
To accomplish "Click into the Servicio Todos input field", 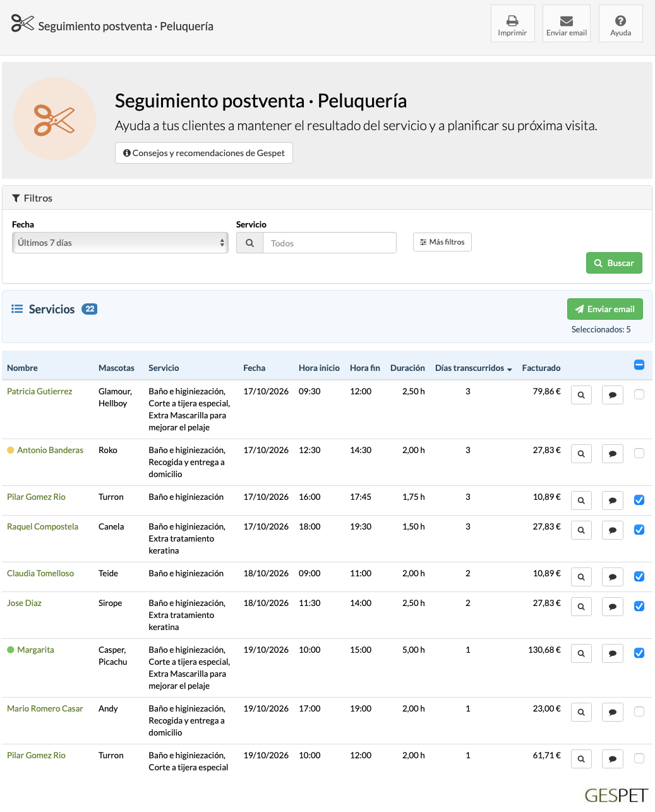I will [330, 243].
